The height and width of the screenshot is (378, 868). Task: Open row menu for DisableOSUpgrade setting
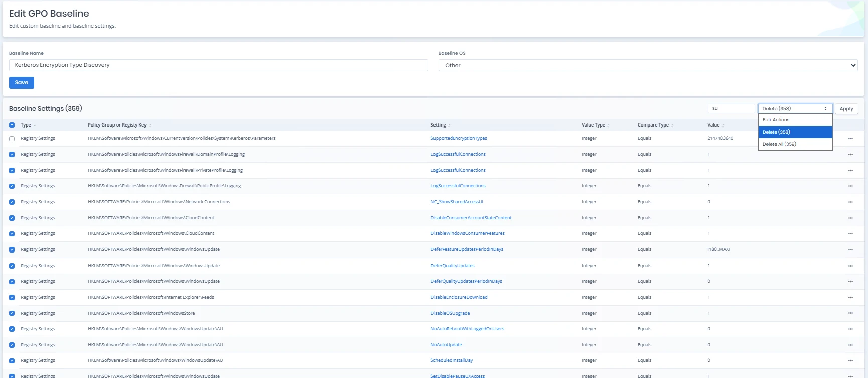(x=850, y=313)
